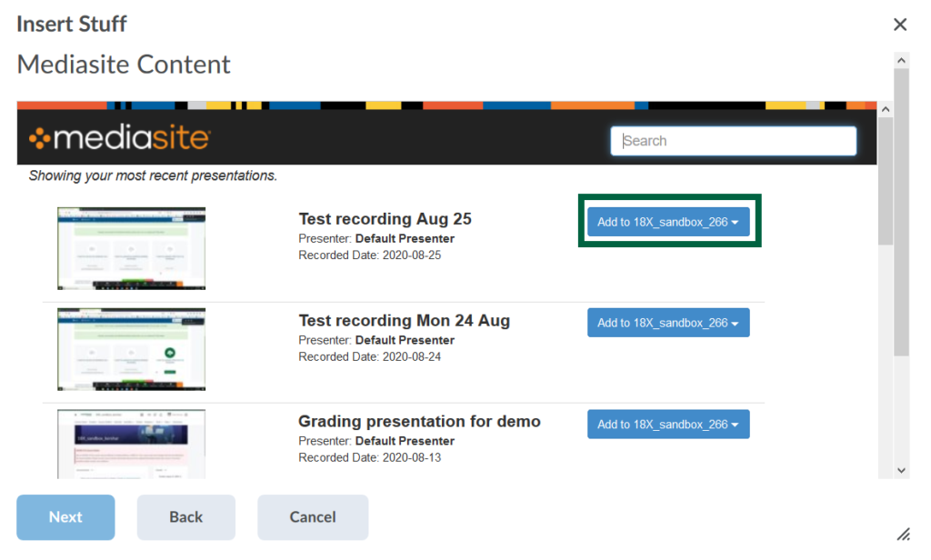This screenshot has width=931, height=560.
Task: Open the Add to dropdown for Grading presentation
Action: 668,425
